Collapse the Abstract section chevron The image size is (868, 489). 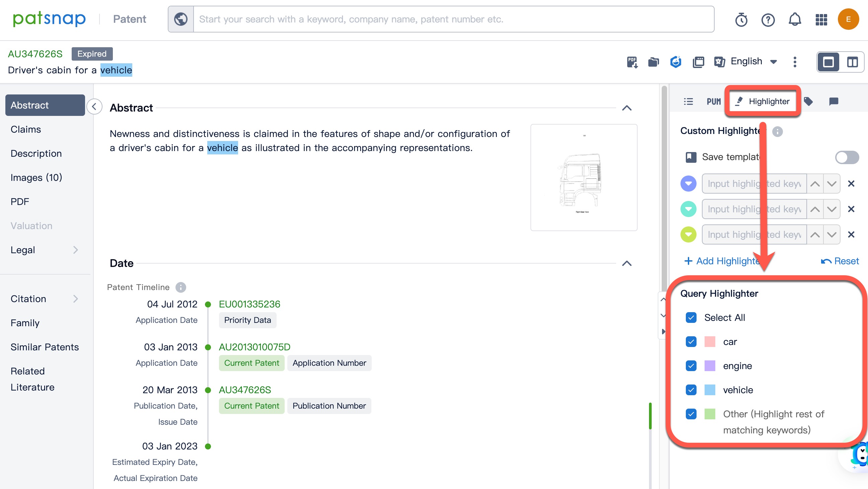[x=627, y=108]
